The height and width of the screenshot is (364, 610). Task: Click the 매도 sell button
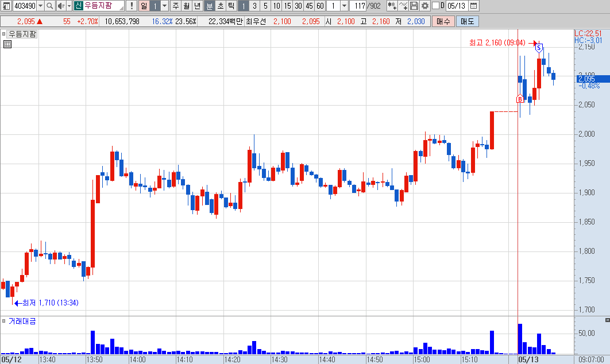[x=467, y=21]
